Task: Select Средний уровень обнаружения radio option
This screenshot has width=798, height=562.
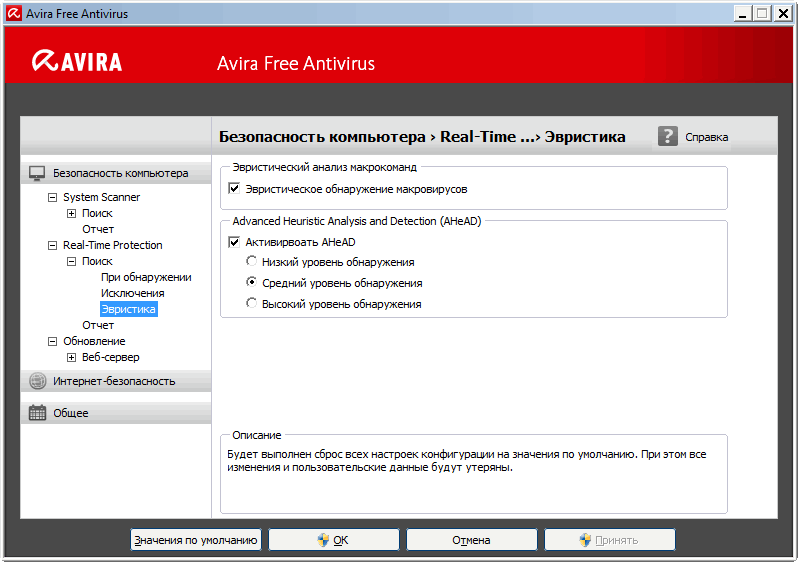Action: click(252, 283)
